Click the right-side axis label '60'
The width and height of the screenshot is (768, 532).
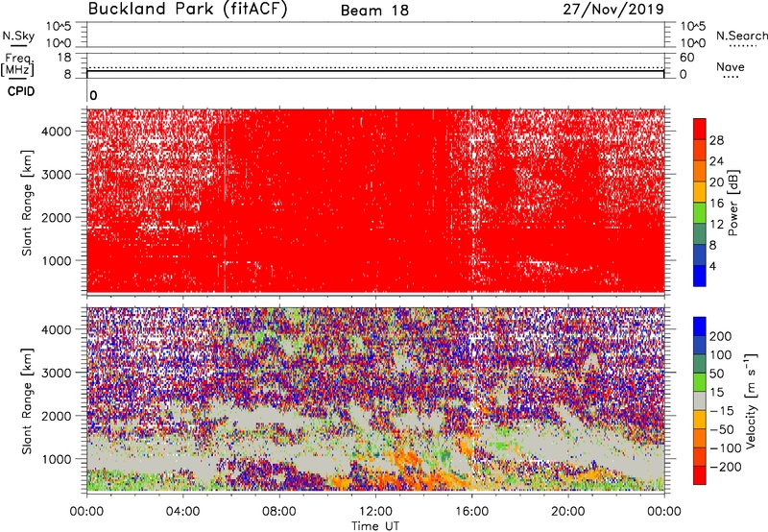tap(686, 58)
